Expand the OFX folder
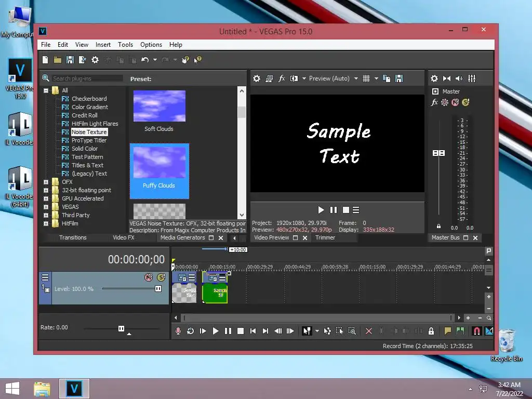532x399 pixels. pyautogui.click(x=46, y=182)
